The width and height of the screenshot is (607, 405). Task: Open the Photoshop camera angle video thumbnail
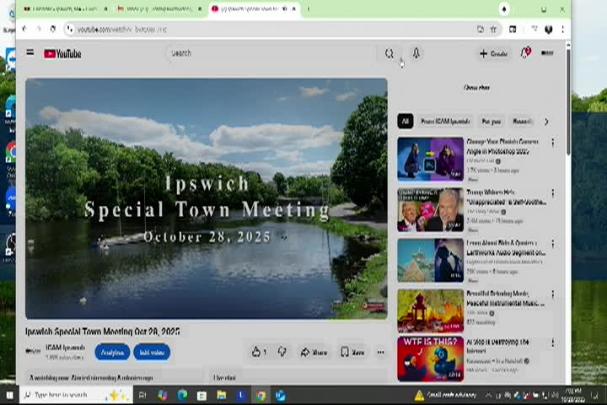[430, 158]
